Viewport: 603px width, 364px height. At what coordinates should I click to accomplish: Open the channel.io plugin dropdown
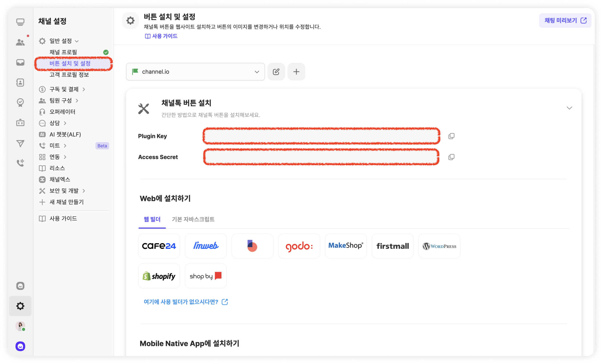tap(195, 72)
